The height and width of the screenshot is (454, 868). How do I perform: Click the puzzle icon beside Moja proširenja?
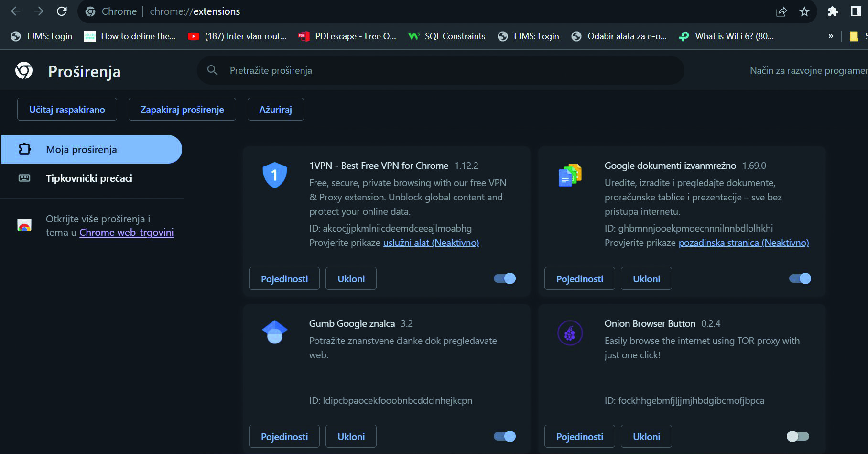coord(24,149)
